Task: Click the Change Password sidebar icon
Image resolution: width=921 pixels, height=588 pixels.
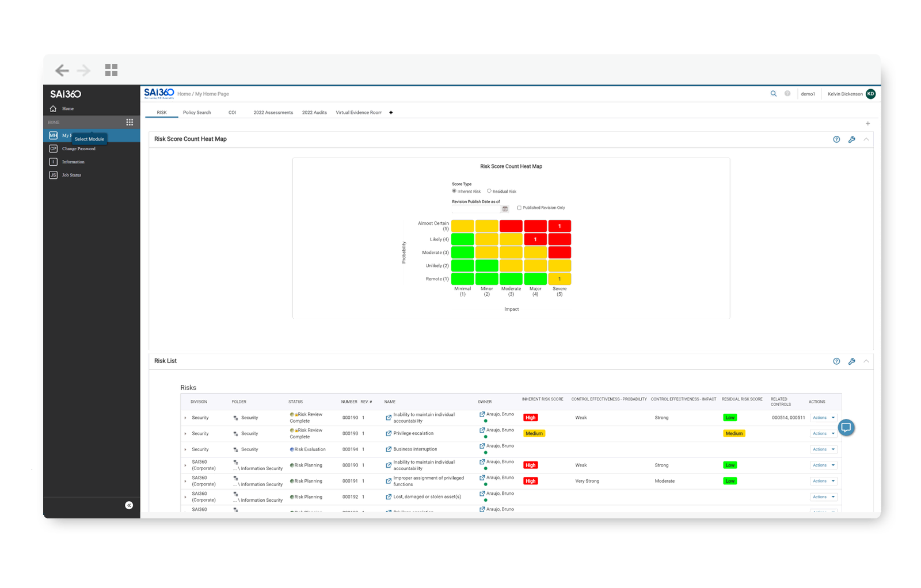Action: pyautogui.click(x=54, y=148)
